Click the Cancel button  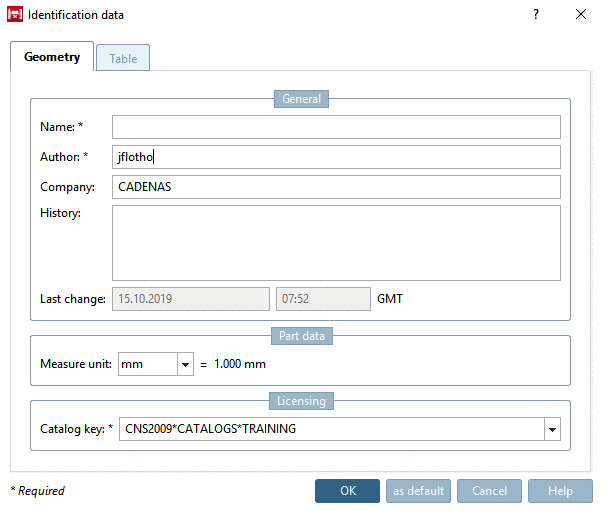tap(489, 491)
